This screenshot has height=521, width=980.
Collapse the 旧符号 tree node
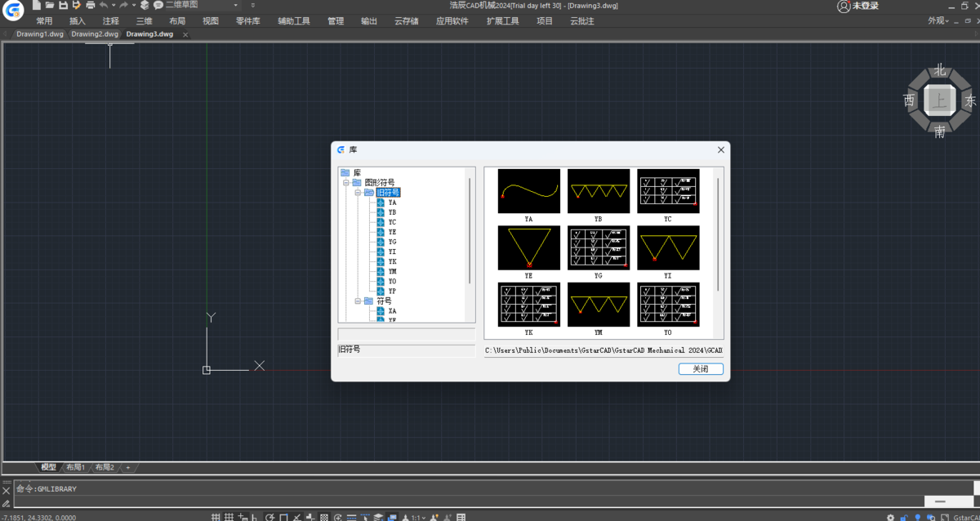coord(358,193)
